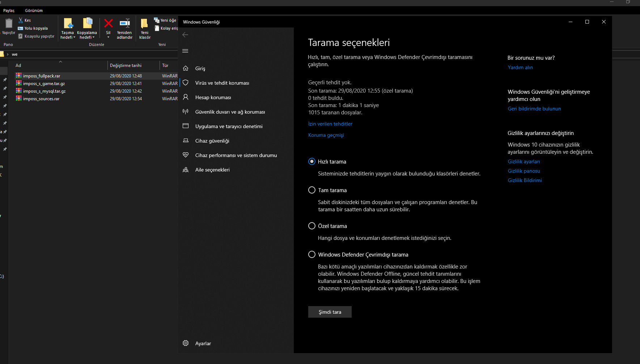Open Virüs ve tehdit koruması shield icon
Viewport: 640px width, 364px height.
coord(186,82)
